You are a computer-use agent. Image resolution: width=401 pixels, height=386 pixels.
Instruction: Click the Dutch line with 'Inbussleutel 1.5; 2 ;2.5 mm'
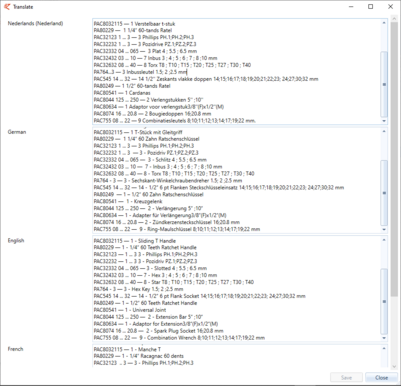140,72
